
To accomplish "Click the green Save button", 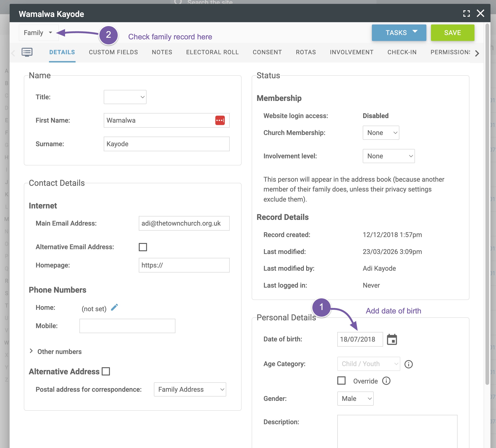I will [452, 33].
